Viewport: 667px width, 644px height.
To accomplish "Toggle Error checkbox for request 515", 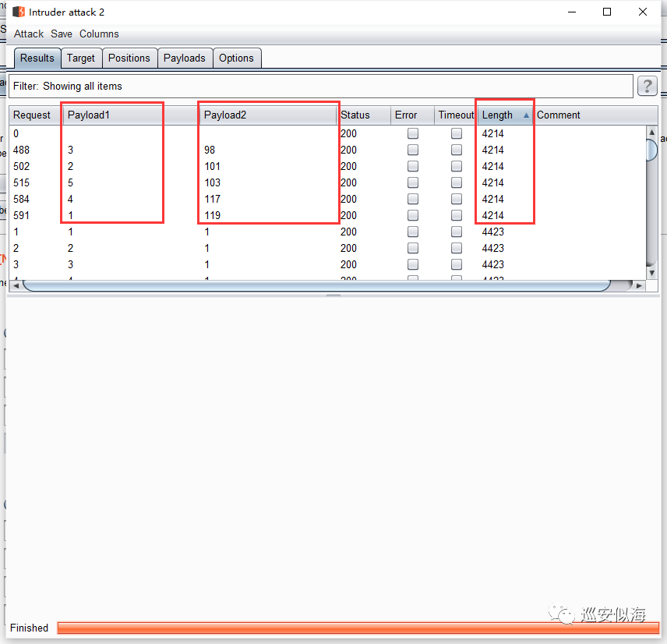I will pyautogui.click(x=413, y=182).
